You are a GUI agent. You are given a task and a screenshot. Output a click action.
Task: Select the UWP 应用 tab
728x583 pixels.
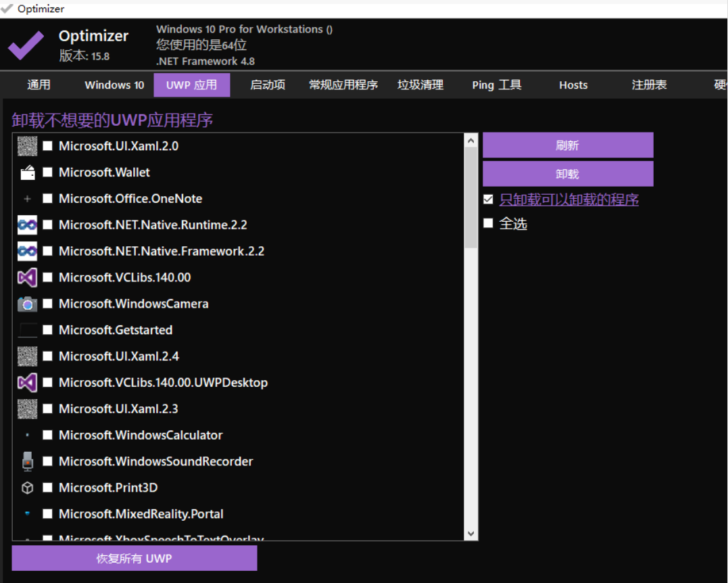click(192, 85)
